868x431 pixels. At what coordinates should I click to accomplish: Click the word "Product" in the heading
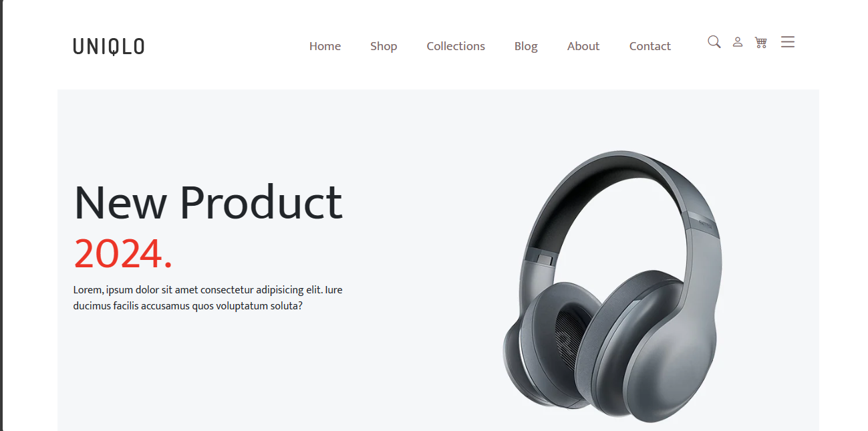tap(261, 202)
